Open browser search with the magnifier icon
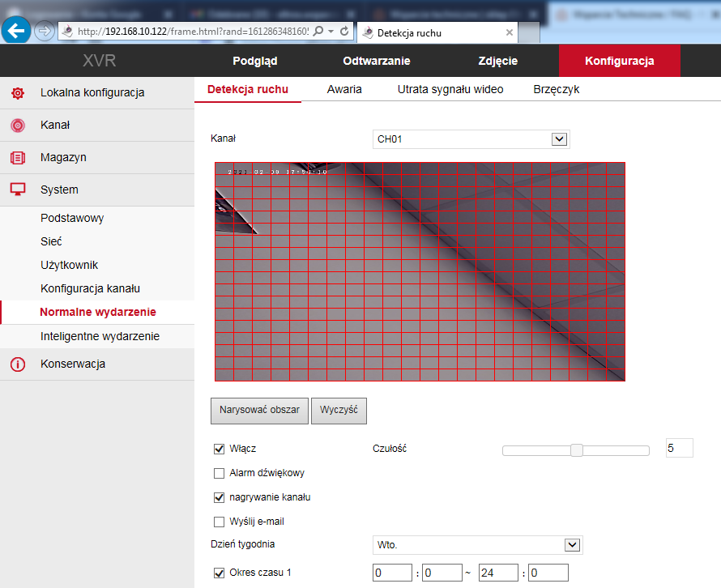This screenshot has height=588, width=721. tap(318, 31)
